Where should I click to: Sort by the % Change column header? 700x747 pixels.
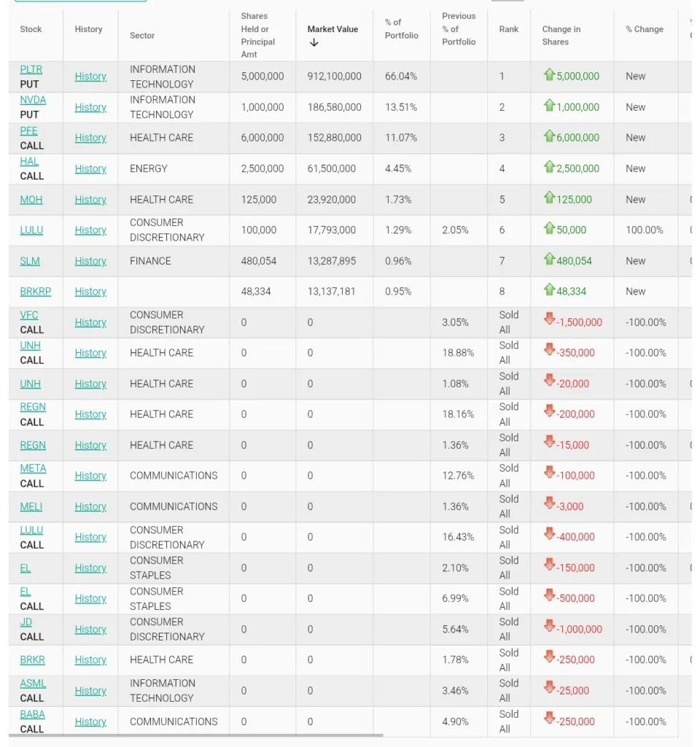point(645,29)
